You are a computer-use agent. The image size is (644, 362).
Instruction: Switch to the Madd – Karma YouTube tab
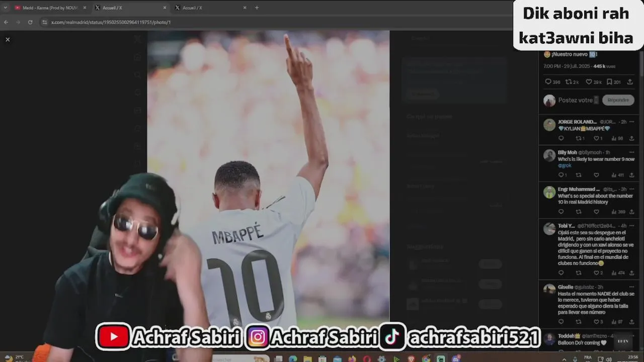[x=49, y=8]
